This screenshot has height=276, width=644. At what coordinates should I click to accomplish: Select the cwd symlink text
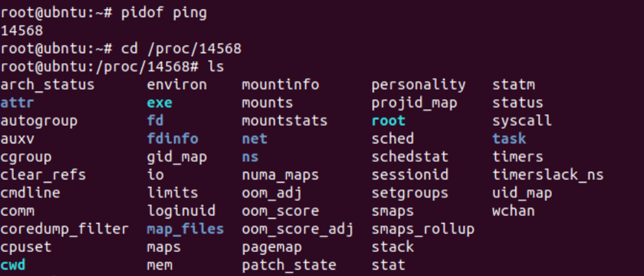[13, 265]
